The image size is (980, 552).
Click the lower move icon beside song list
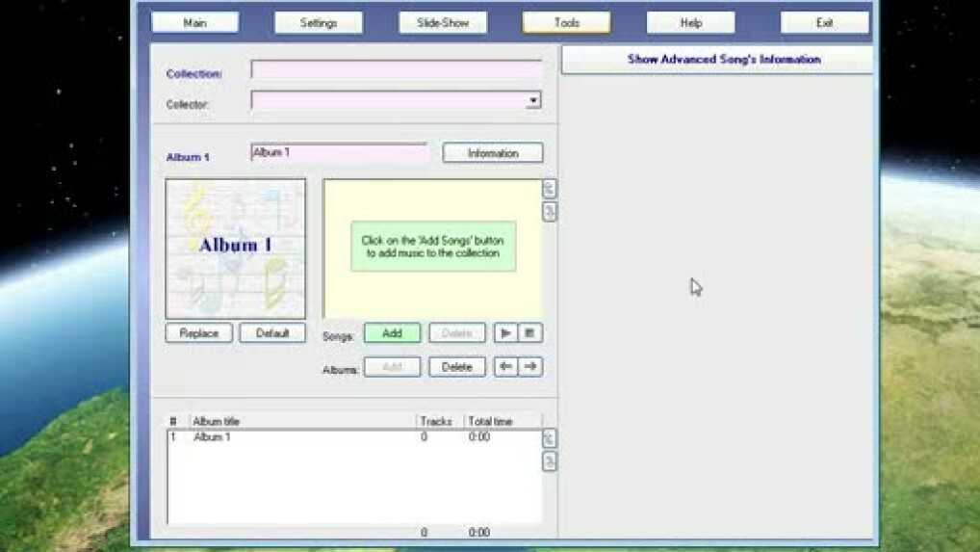tap(550, 212)
